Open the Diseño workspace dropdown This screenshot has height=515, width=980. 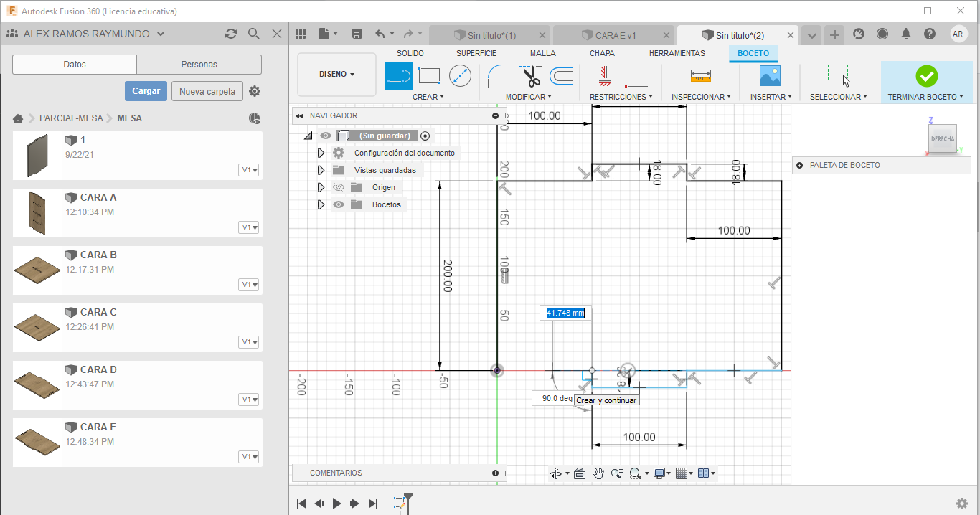pos(336,74)
